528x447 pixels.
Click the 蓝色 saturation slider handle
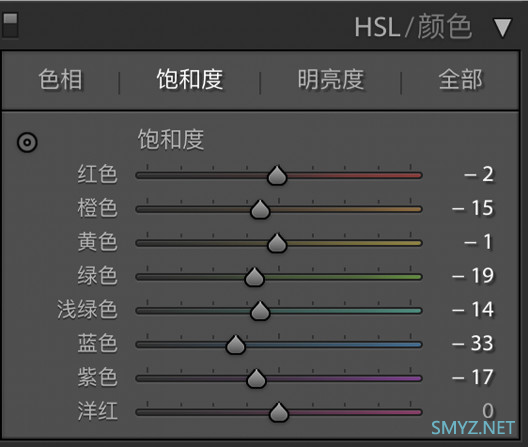click(235, 345)
